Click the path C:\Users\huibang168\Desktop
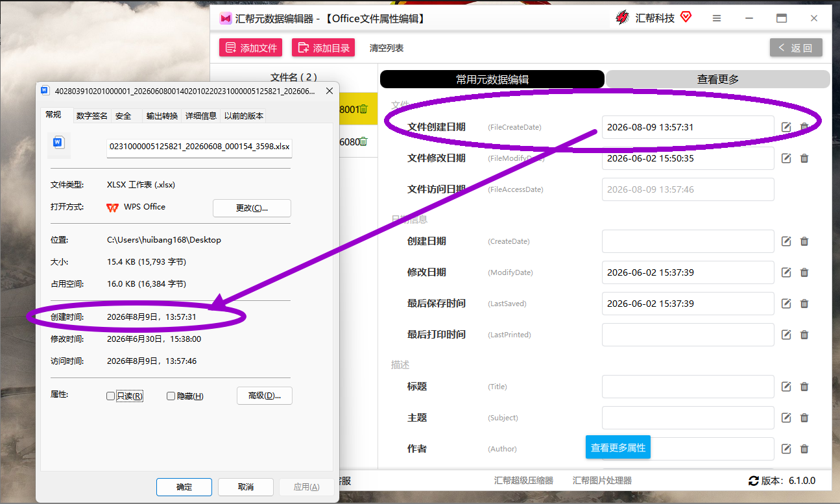Image resolution: width=840 pixels, height=504 pixels. point(164,240)
